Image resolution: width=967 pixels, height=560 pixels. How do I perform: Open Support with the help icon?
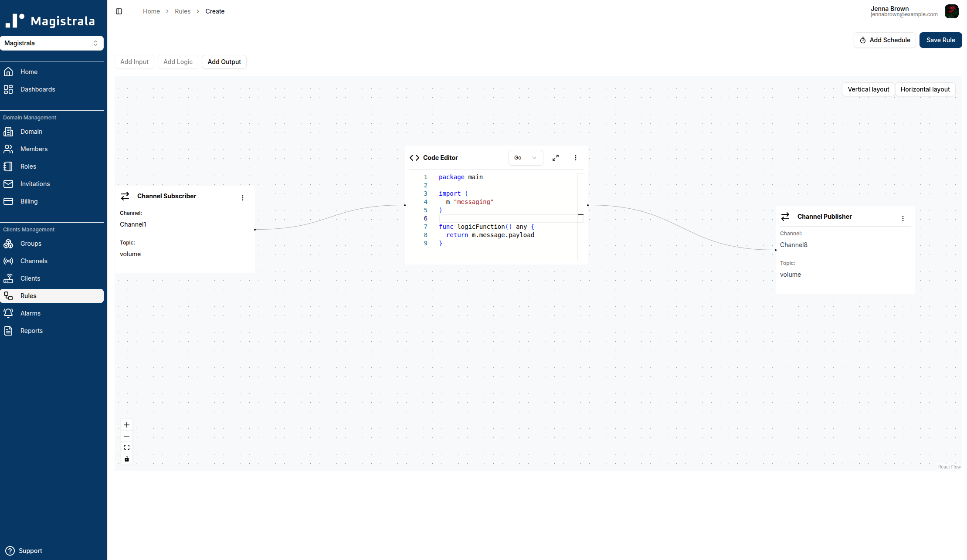(x=10, y=550)
